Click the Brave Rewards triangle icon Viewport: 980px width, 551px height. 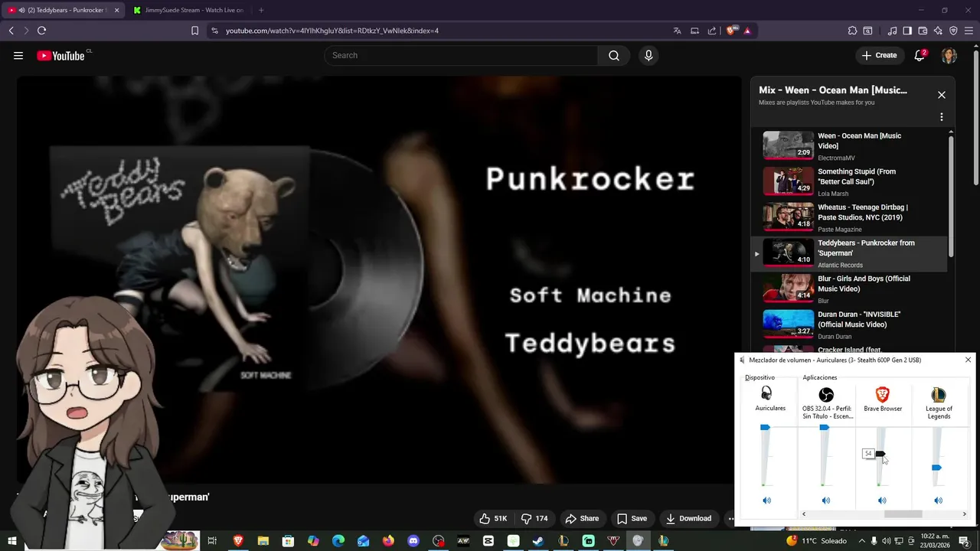(747, 31)
